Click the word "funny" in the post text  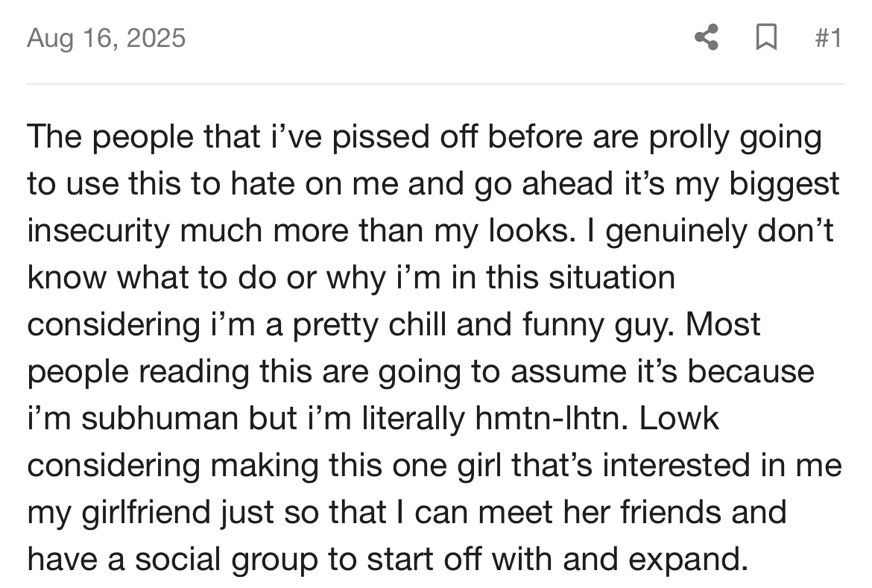[563, 326]
